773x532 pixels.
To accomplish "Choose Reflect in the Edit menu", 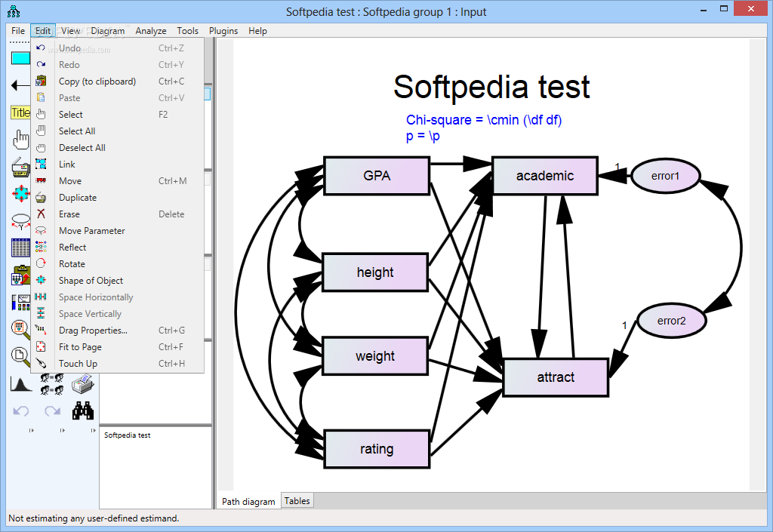I will [117, 248].
